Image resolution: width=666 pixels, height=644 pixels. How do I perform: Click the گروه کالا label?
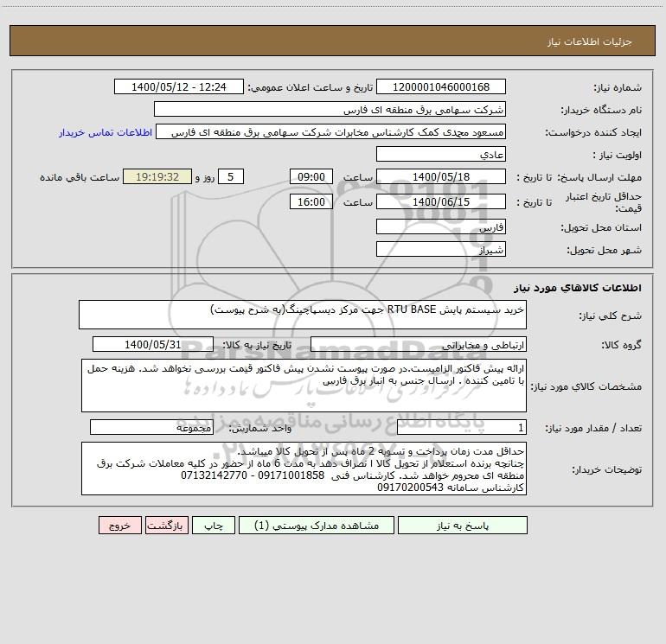(621, 345)
